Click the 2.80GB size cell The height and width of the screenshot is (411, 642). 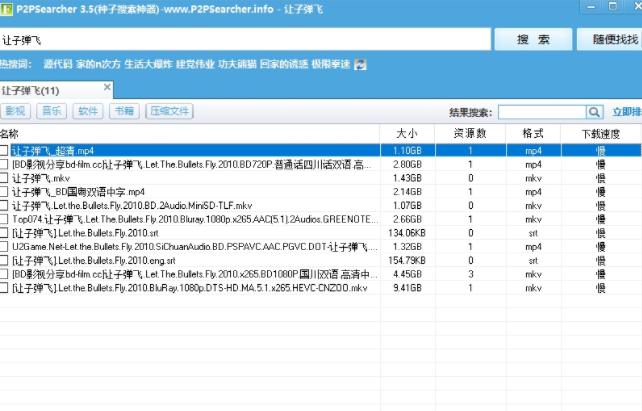407,164
